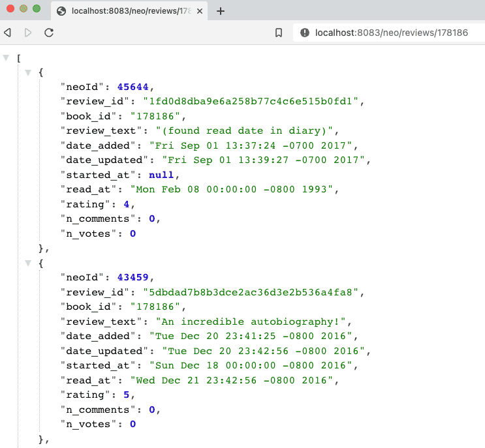This screenshot has width=485, height=448.
Task: Select the localhost:8083/neo/reviews tab
Action: tap(129, 11)
